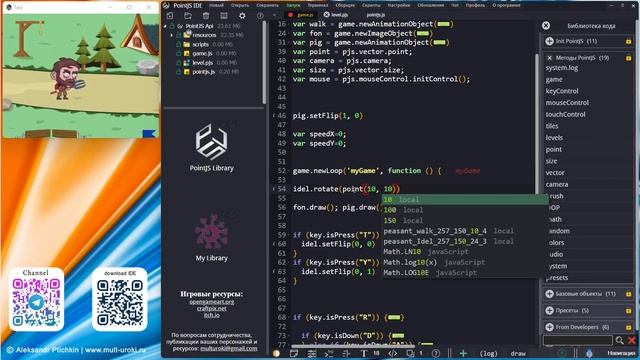Expand the Init PointJS (11) section
The image size is (640, 360).
click(549, 41)
